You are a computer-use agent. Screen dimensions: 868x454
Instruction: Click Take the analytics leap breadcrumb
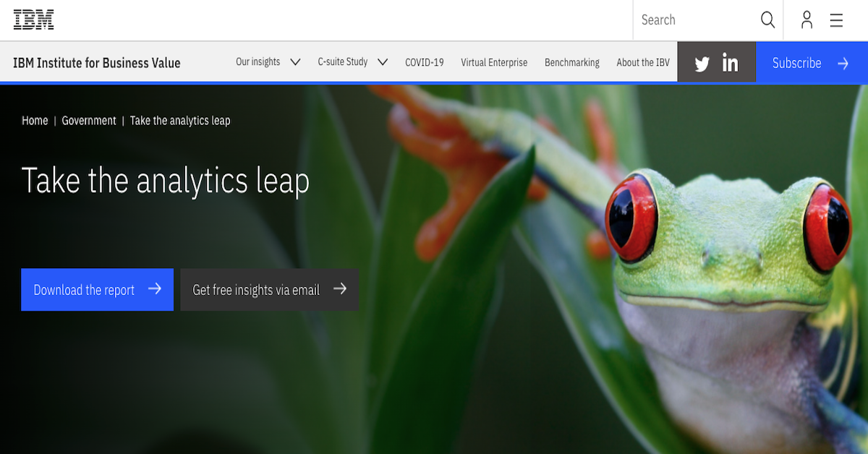point(180,121)
